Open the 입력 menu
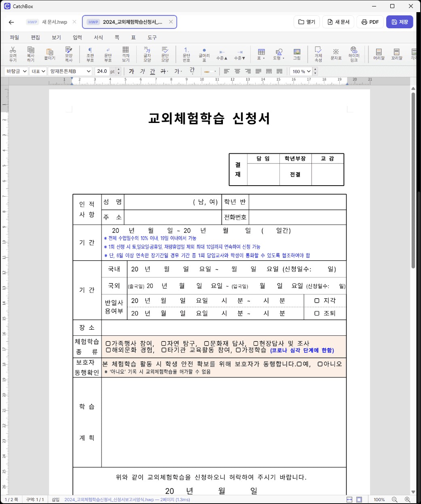This screenshot has width=421, height=504. point(77,37)
